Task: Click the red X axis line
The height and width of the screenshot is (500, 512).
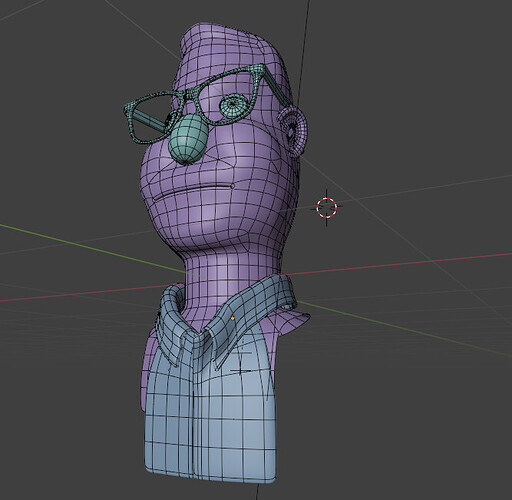Action: pos(400,264)
